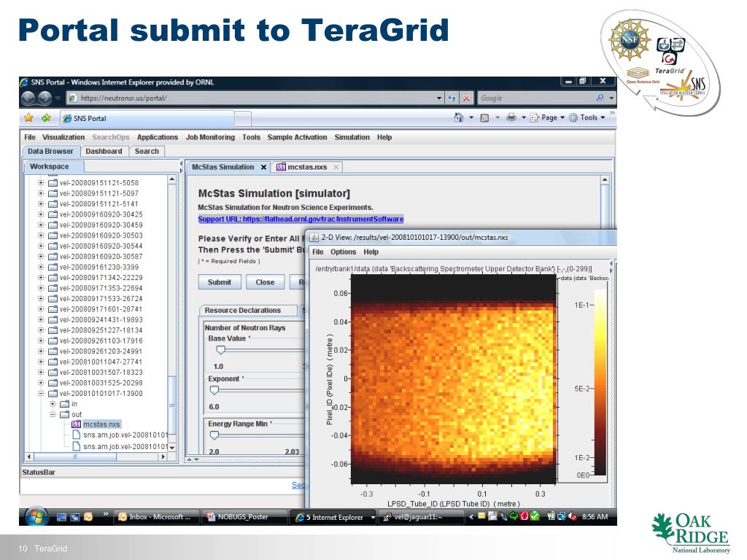Click the Exponent slider handle
This screenshot has width=747, height=560.
214,391
